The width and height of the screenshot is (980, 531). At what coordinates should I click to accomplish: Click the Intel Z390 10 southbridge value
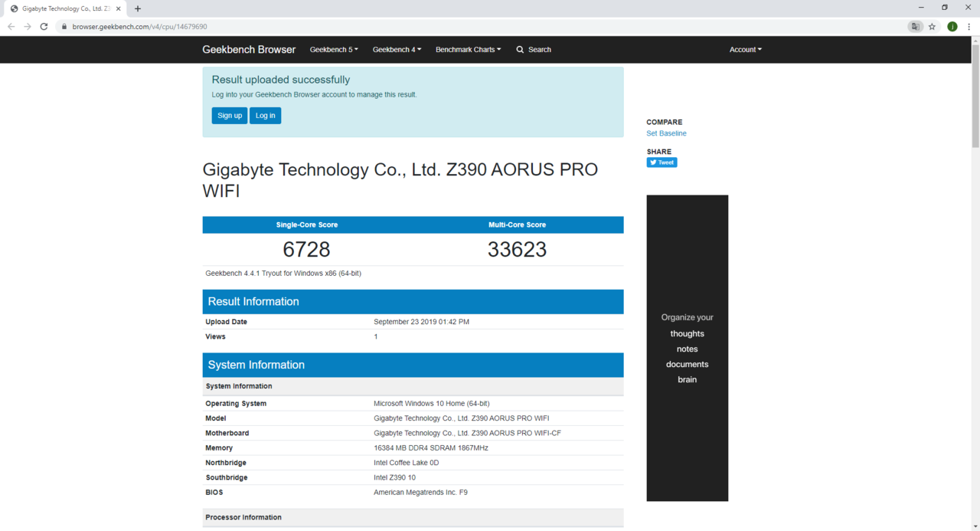395,477
